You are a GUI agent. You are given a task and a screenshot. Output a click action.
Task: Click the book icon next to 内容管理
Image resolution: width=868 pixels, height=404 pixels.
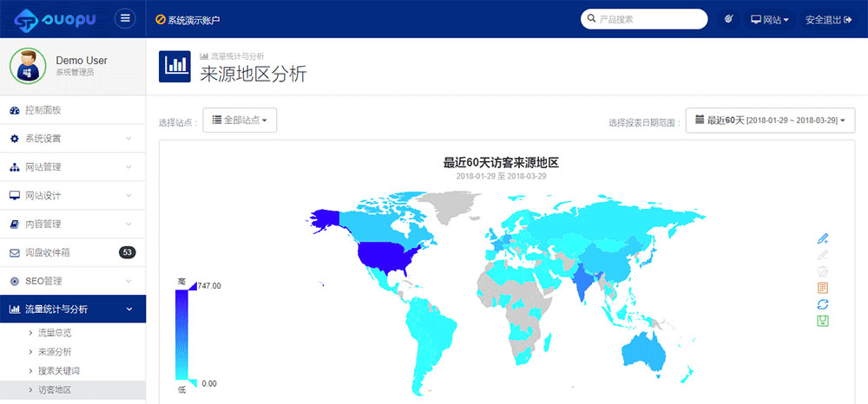pos(15,225)
